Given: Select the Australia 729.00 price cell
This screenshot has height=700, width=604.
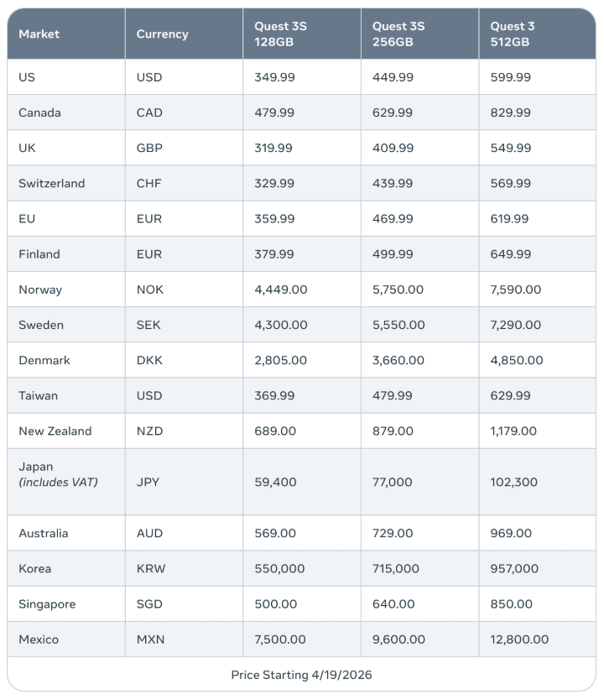Looking at the screenshot, I should coord(393,533).
